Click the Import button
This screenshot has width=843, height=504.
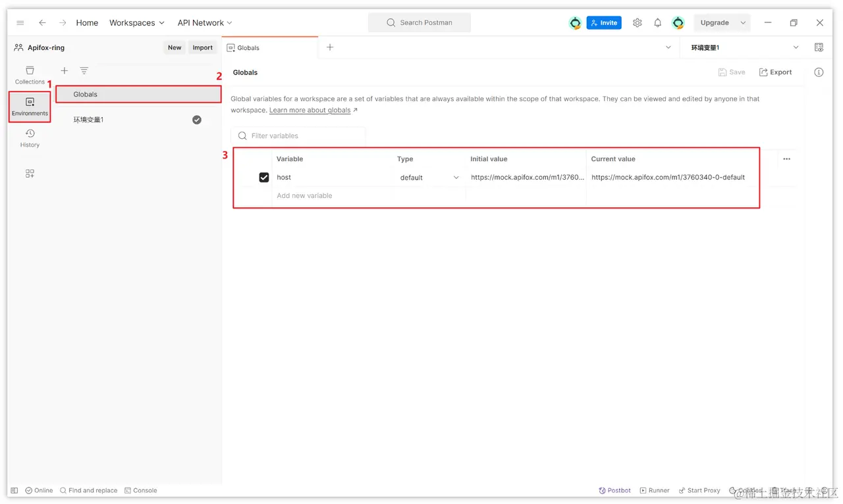[x=202, y=47]
